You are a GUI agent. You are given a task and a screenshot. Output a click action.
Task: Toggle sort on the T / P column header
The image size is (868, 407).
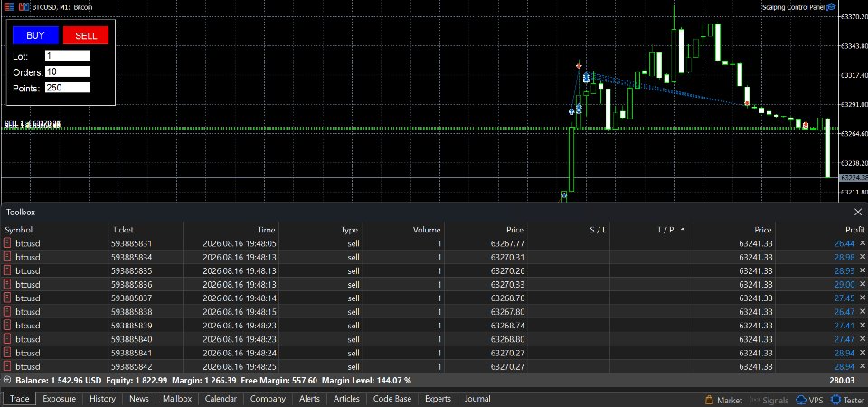point(665,230)
